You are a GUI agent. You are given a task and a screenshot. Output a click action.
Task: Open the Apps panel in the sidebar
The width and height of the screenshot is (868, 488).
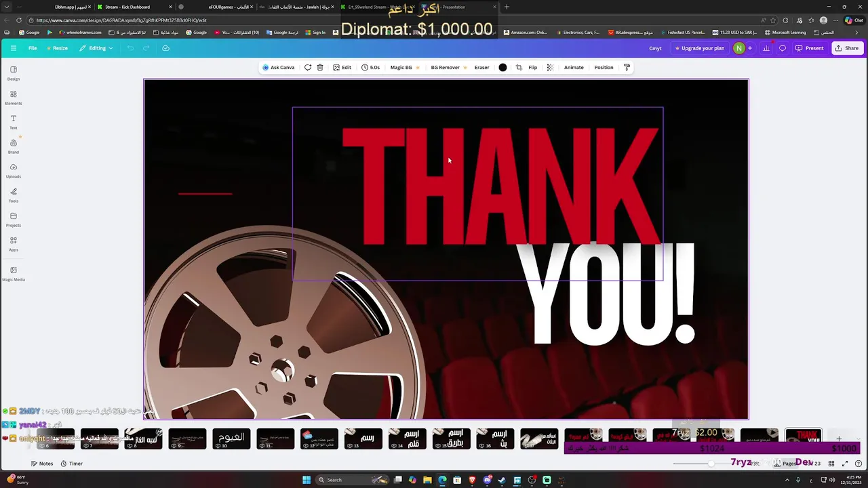(14, 244)
